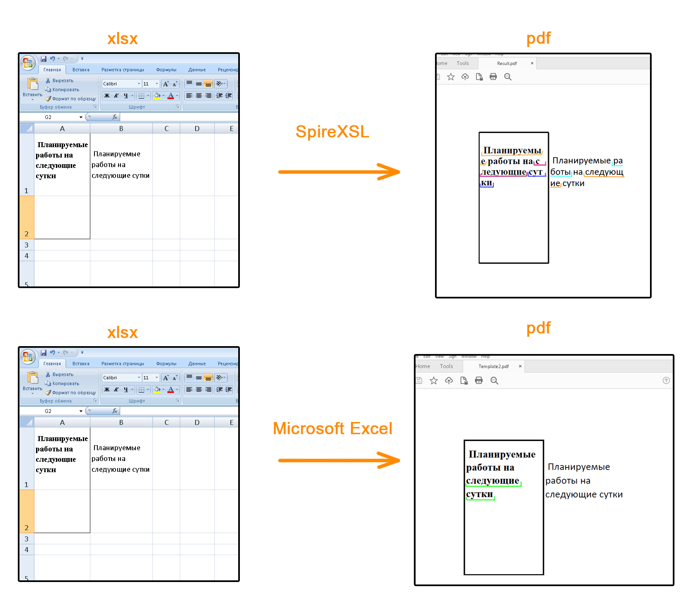
Task: Select row 3 header in bottom Excel
Action: 27,539
